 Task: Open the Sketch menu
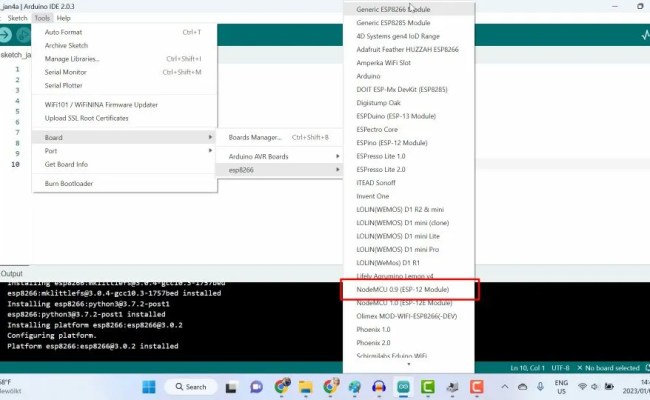coord(17,18)
